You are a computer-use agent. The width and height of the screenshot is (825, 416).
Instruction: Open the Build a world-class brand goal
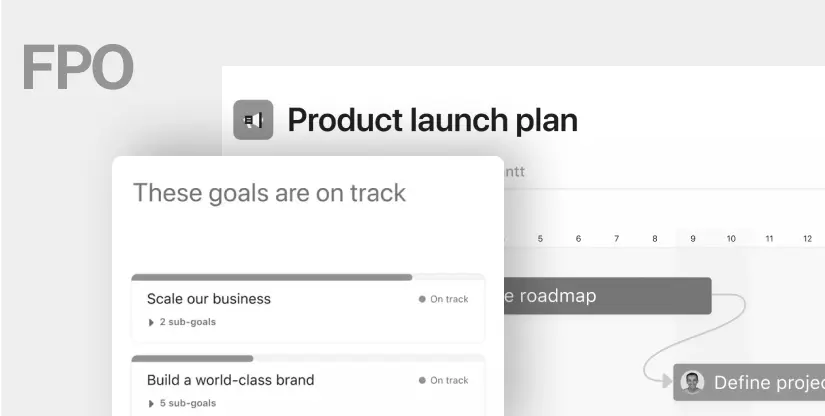[230, 380]
